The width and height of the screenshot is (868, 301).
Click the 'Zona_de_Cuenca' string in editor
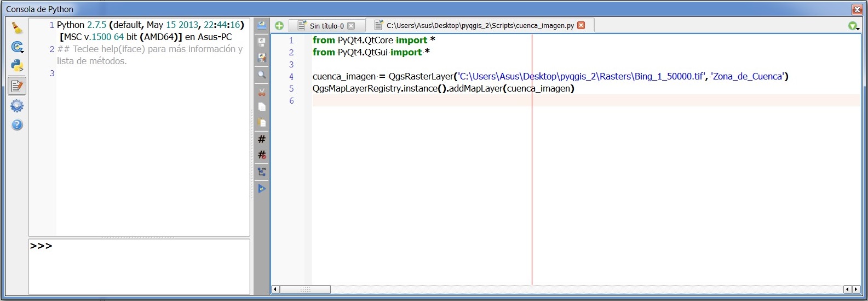pos(749,76)
